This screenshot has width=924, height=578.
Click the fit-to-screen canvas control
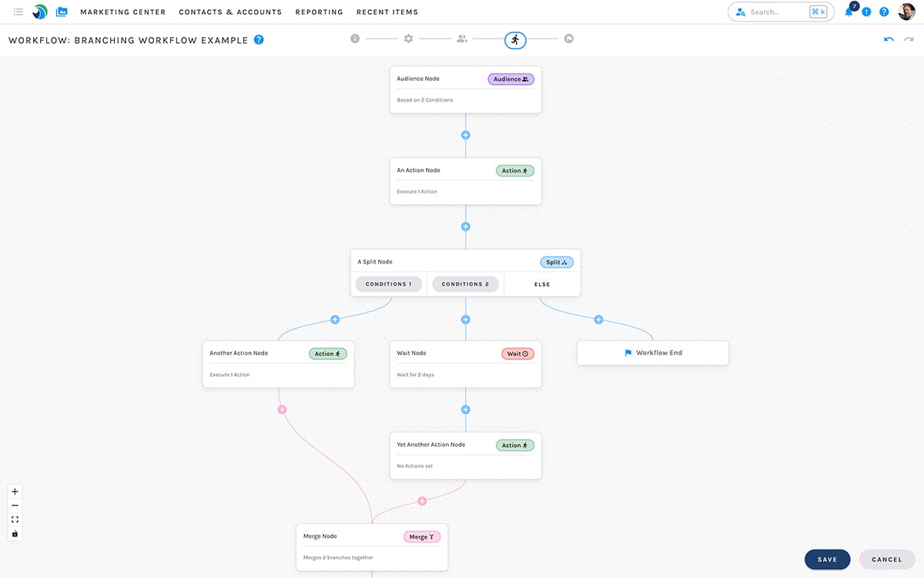(15, 519)
